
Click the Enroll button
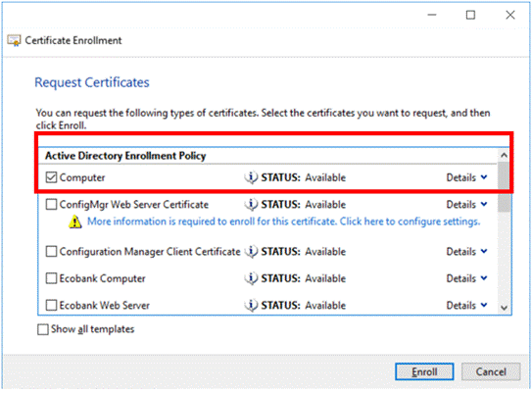coord(424,371)
